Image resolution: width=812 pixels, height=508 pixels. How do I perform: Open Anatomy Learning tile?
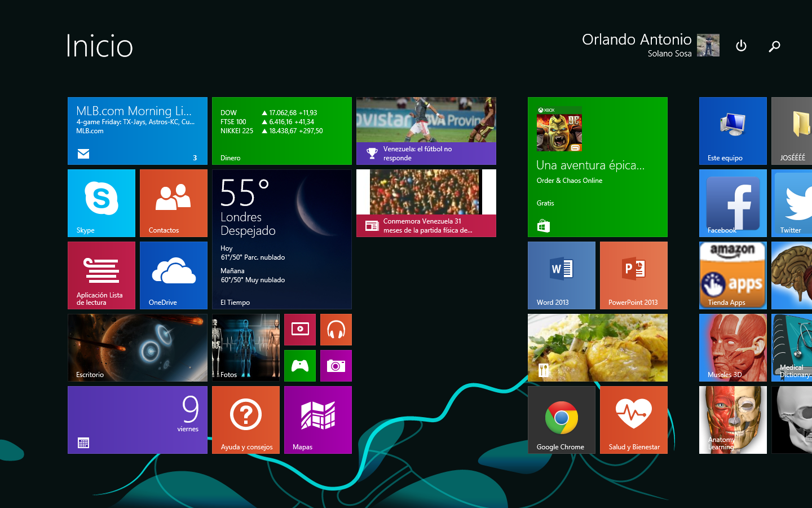coord(733,420)
